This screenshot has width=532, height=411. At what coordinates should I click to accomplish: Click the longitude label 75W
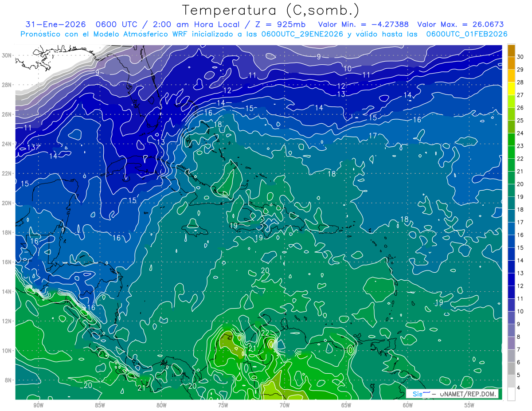(223, 405)
